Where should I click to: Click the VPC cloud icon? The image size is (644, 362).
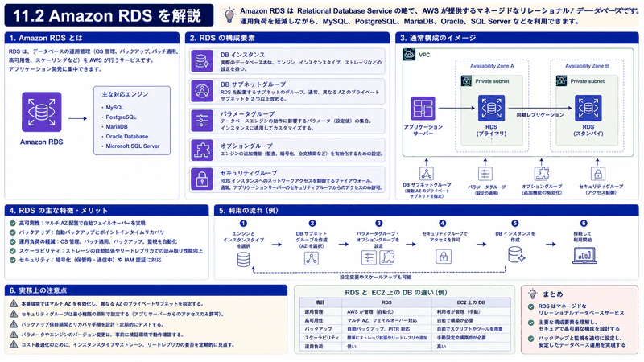tap(409, 54)
